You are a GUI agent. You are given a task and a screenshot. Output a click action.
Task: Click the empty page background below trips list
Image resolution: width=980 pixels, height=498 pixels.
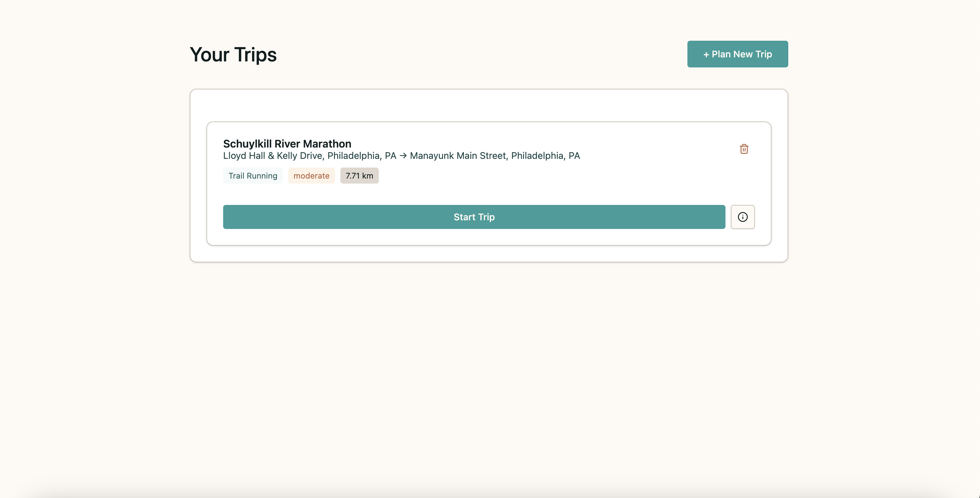click(488, 361)
